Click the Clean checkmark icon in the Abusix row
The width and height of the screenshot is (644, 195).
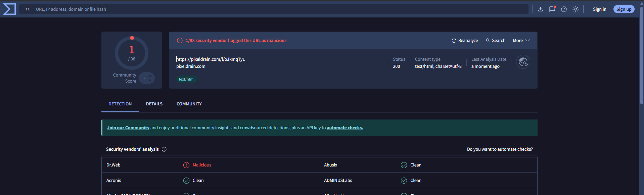click(404, 165)
